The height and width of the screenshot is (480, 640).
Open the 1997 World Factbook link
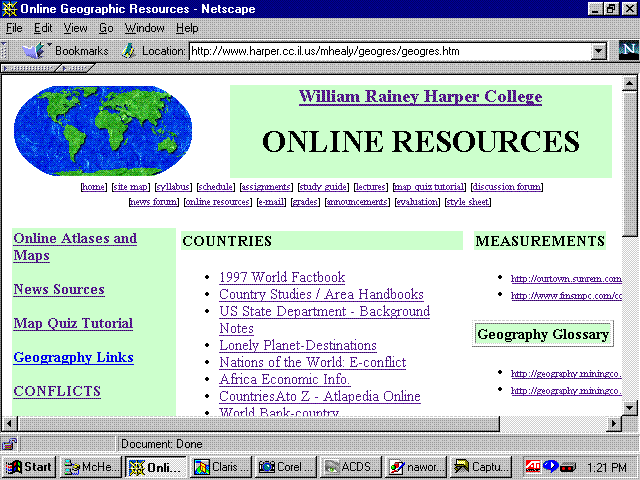282,277
